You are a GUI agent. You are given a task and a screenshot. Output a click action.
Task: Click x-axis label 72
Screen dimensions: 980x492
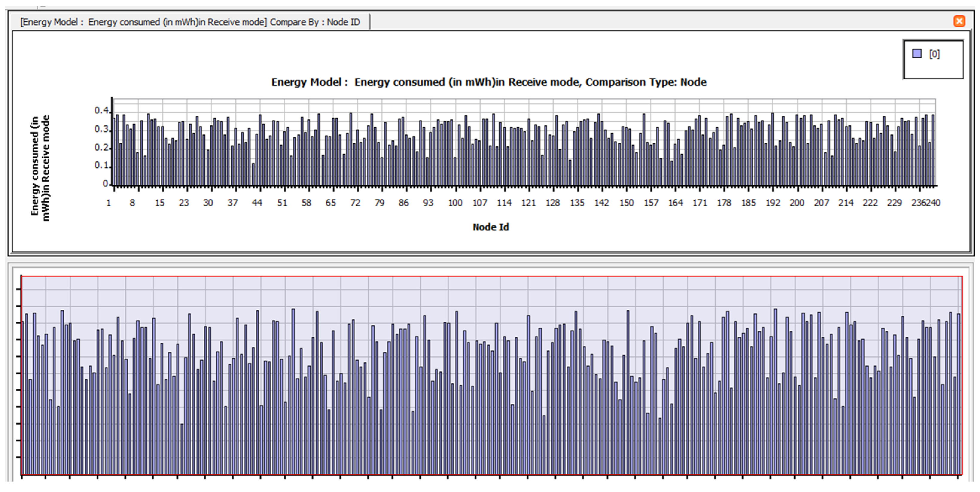tap(355, 203)
